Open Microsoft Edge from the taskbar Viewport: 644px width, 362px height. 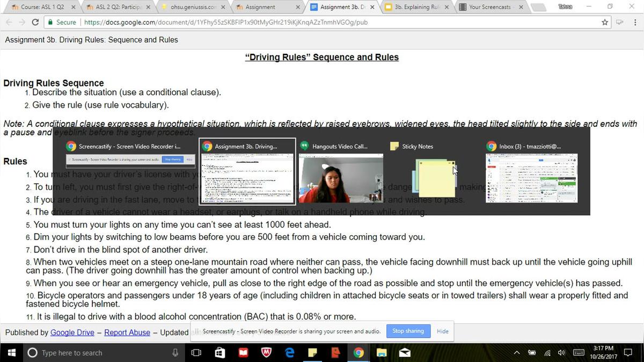pos(290,352)
